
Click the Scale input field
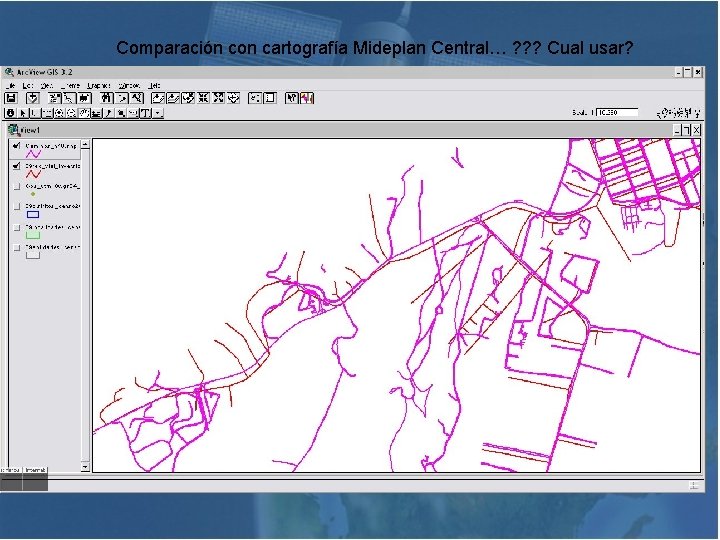click(x=617, y=112)
